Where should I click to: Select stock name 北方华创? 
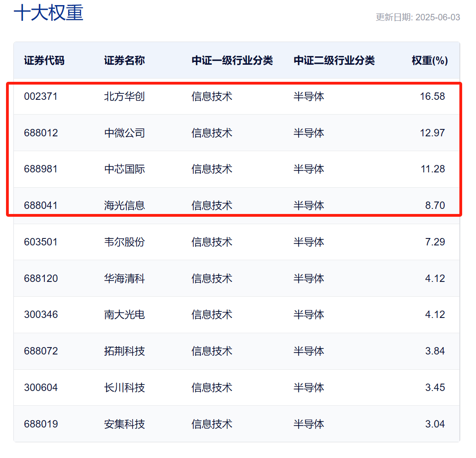coord(125,96)
